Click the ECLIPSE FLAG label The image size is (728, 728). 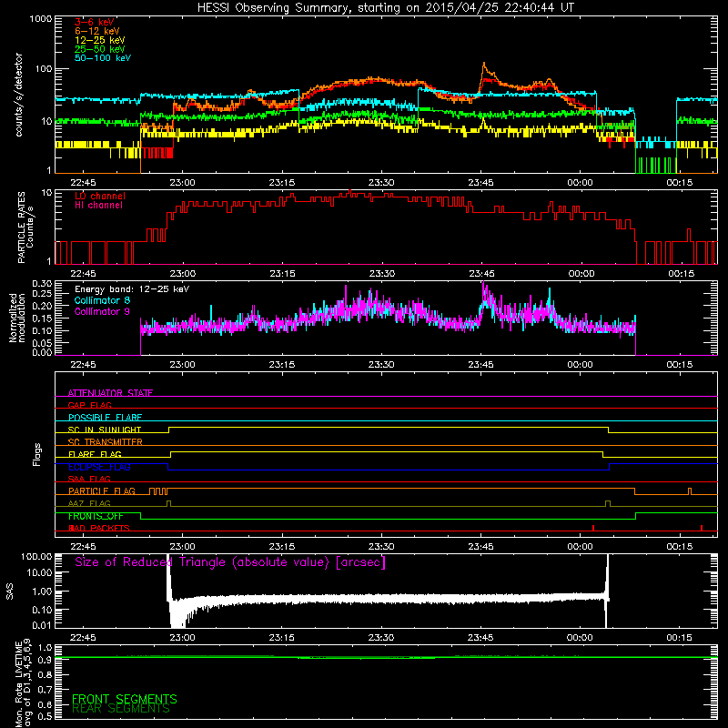(x=99, y=467)
